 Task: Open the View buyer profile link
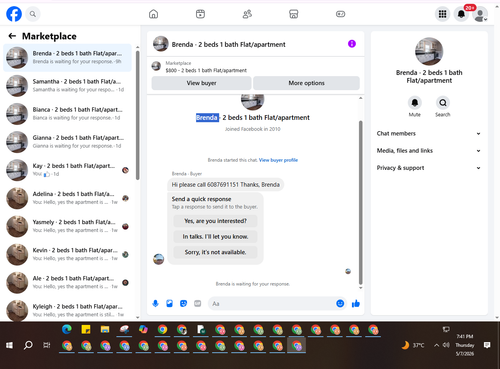click(x=278, y=160)
